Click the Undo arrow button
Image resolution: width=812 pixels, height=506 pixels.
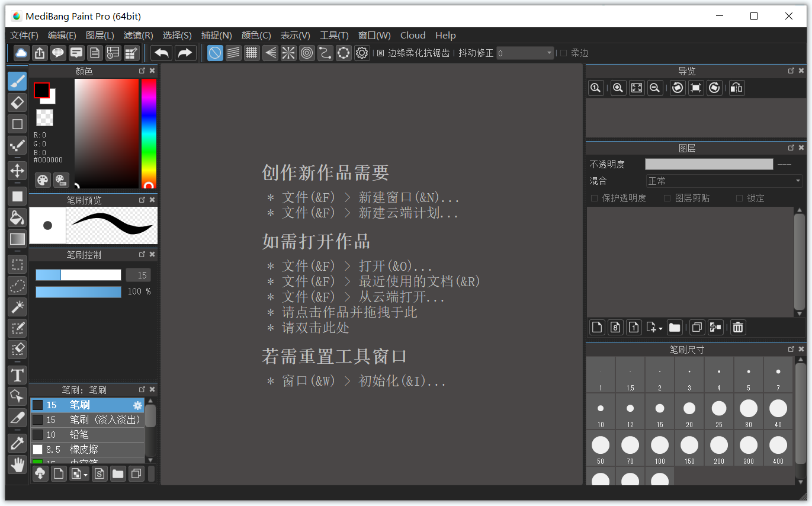point(162,53)
